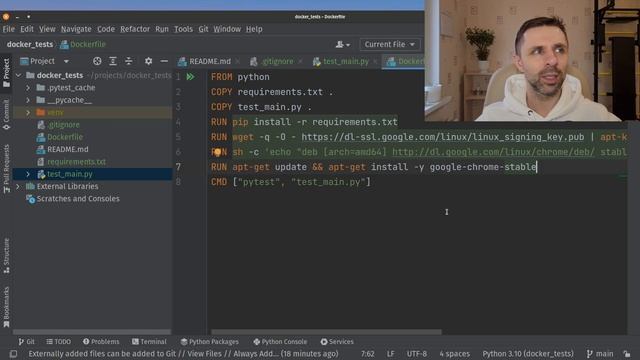Open the TODO tool window
Screen dimensions: 640x360
tap(58, 342)
